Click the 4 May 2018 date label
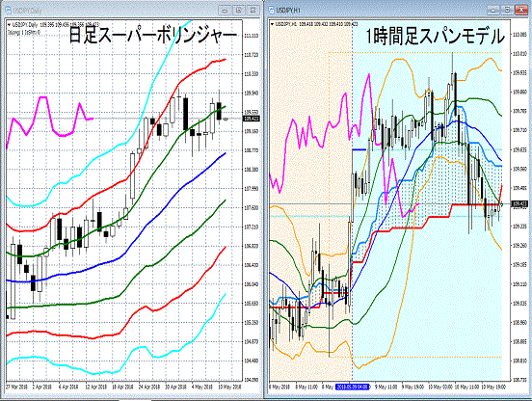532x401 pixels. tap(202, 387)
